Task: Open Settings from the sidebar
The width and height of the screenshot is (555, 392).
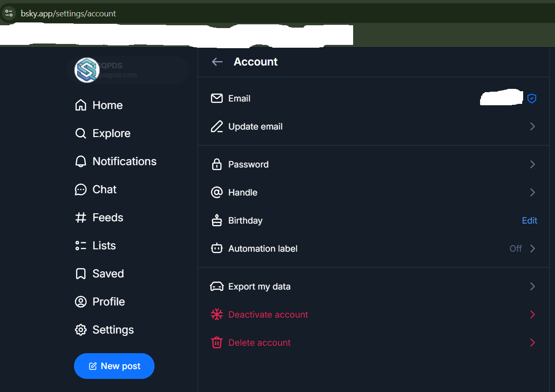Action: tap(104, 330)
